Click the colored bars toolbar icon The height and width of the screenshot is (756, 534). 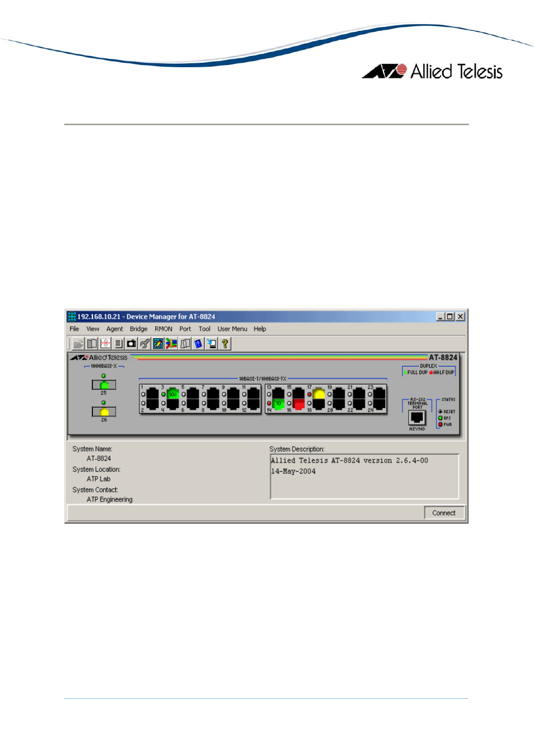coord(171,344)
